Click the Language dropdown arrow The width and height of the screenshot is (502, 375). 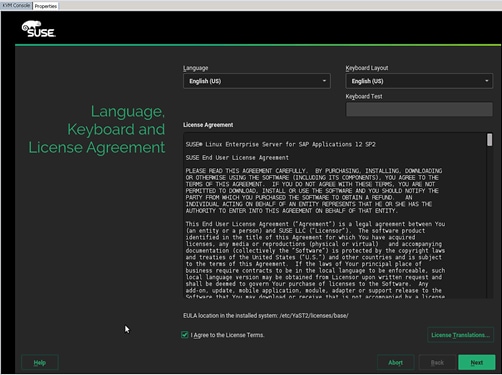click(324, 81)
